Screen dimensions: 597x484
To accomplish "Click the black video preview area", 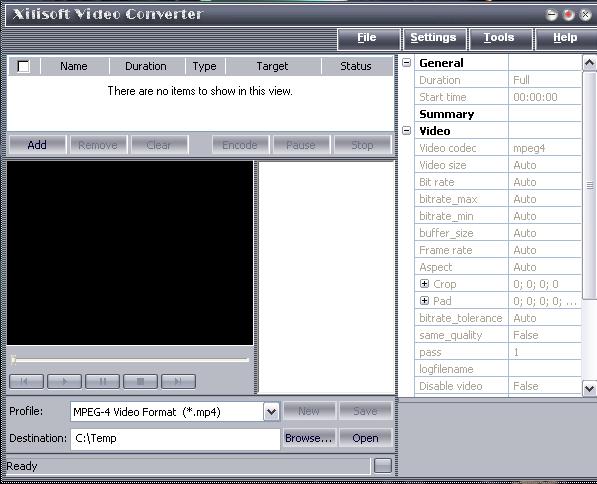I will pyautogui.click(x=130, y=253).
